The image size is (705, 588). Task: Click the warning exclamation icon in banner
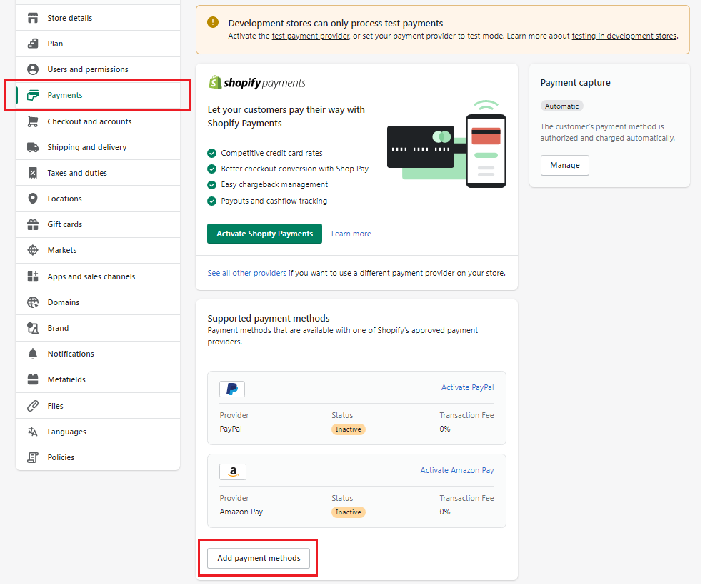[213, 22]
